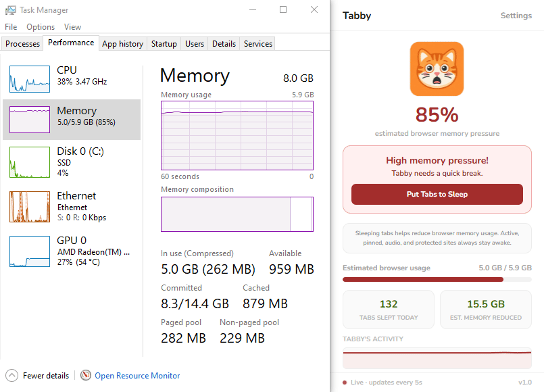Screen dimensions: 544x392
Task: Click the Non-paged pool value '229 MB'
Action: click(x=242, y=338)
